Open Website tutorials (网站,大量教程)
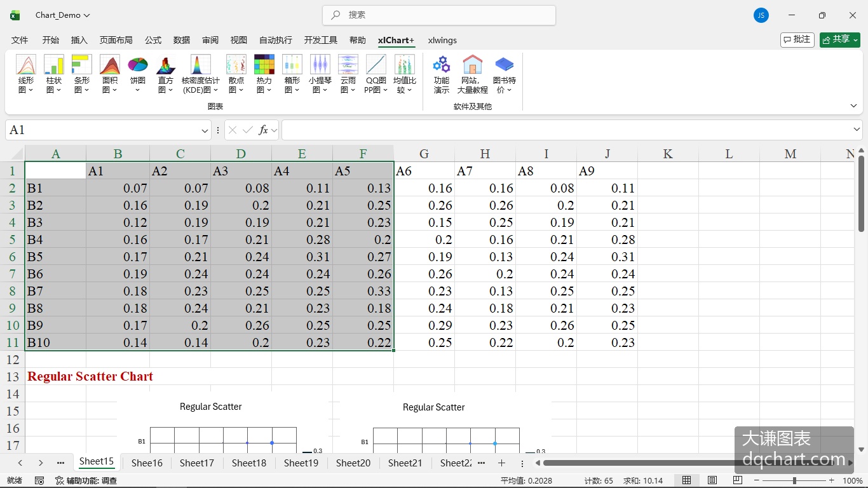The image size is (868, 488). (x=473, y=74)
